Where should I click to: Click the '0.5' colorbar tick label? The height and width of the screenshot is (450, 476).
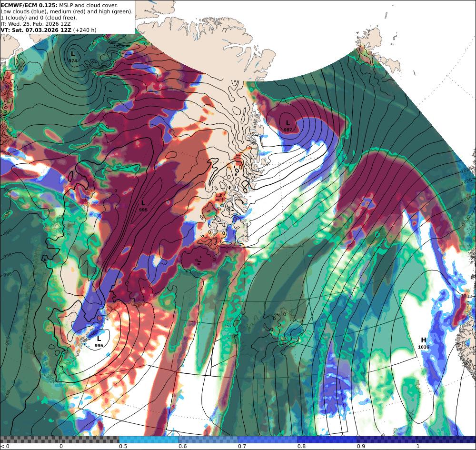click(123, 446)
